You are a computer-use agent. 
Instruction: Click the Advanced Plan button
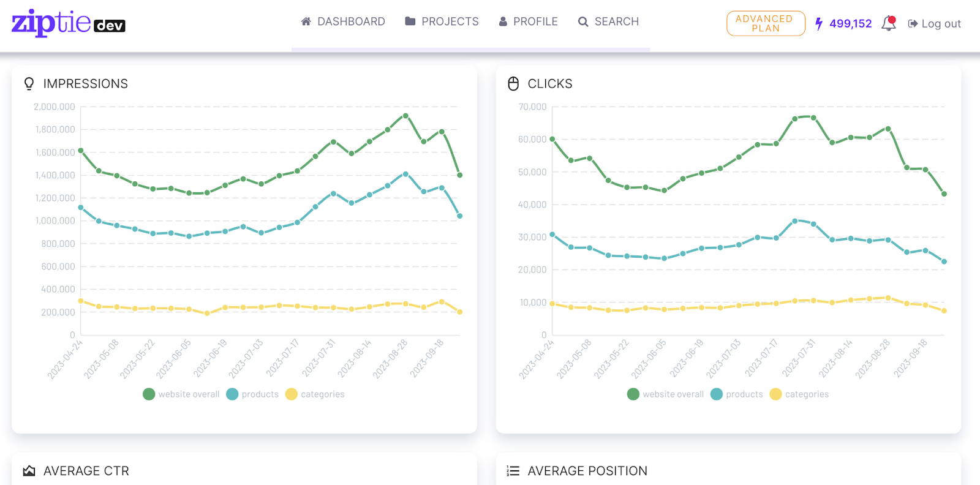766,23
